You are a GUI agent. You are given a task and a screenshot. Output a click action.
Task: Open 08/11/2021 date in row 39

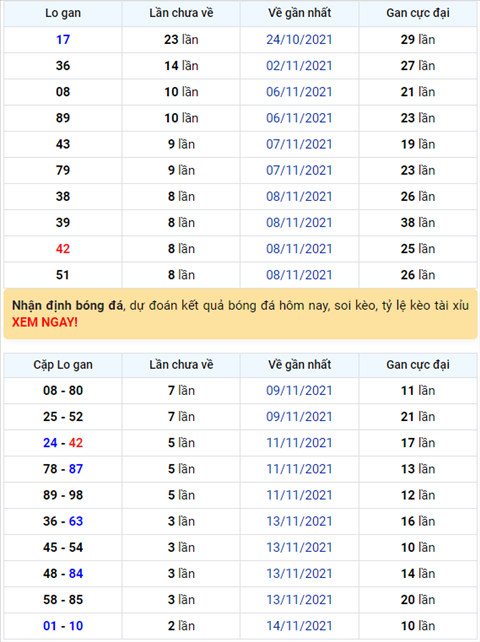point(299,223)
